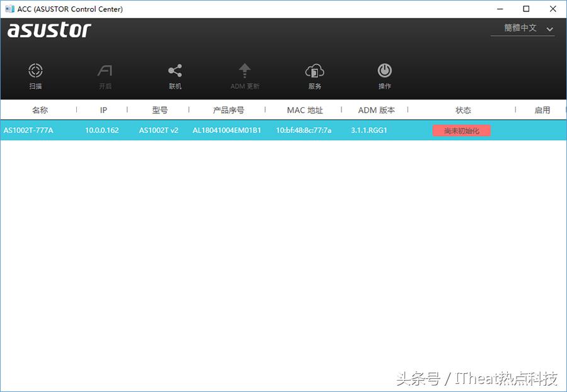The height and width of the screenshot is (392, 567).
Task: Open the 簡體中文 language dropdown
Action: [x=522, y=28]
